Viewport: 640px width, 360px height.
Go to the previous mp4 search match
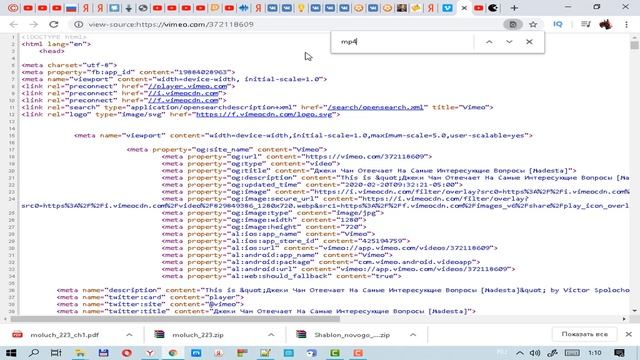(x=489, y=42)
